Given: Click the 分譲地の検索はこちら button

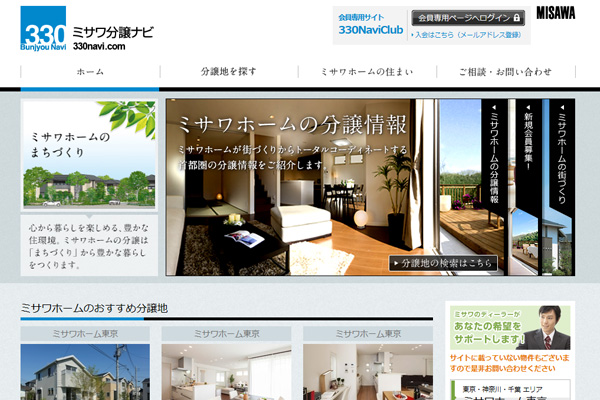Looking at the screenshot, I should tap(443, 263).
